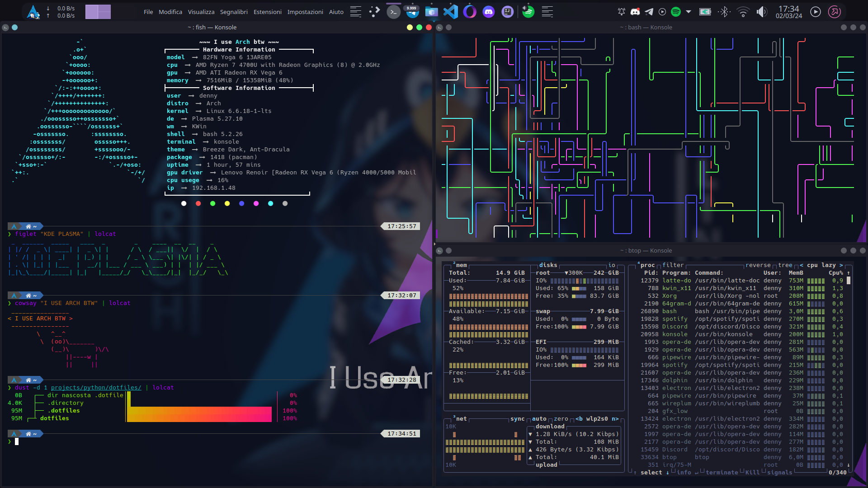Open the Impostazioni menu

pos(305,12)
